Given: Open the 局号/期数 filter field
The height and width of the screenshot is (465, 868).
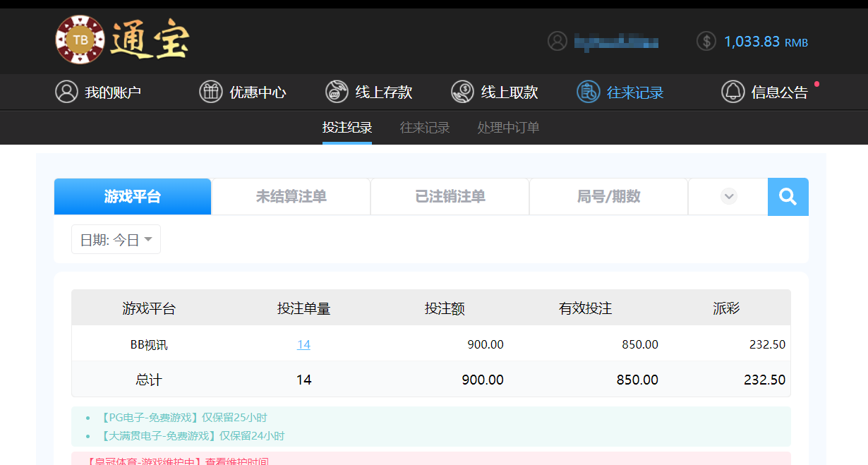Looking at the screenshot, I should pyautogui.click(x=608, y=196).
